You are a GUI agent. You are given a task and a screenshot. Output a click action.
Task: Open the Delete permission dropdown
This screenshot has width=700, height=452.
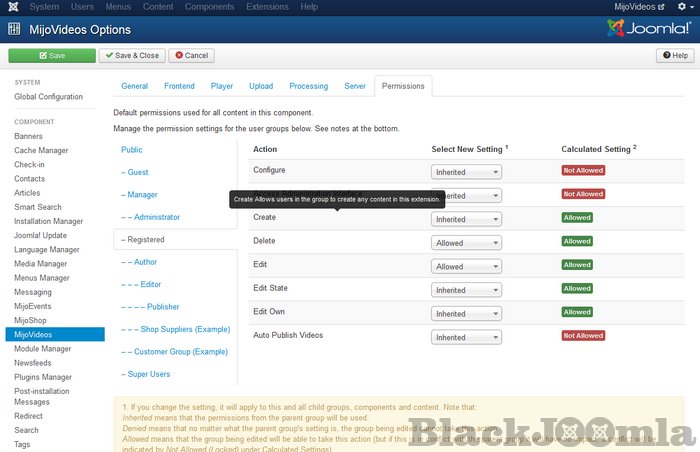466,243
